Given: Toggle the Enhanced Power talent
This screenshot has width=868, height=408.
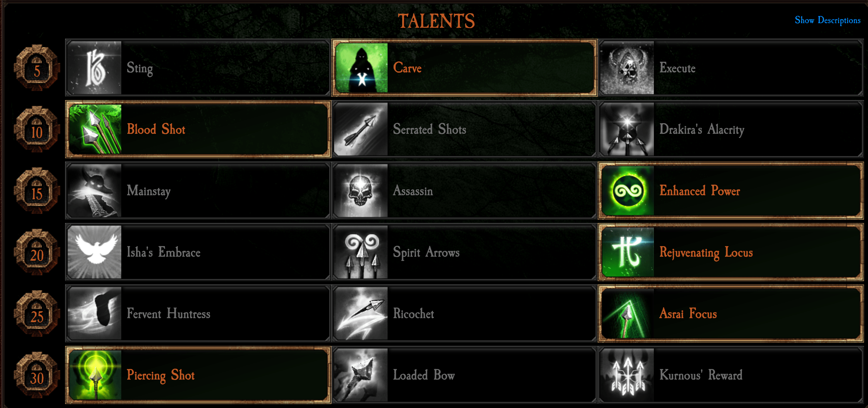Looking at the screenshot, I should (x=731, y=191).
